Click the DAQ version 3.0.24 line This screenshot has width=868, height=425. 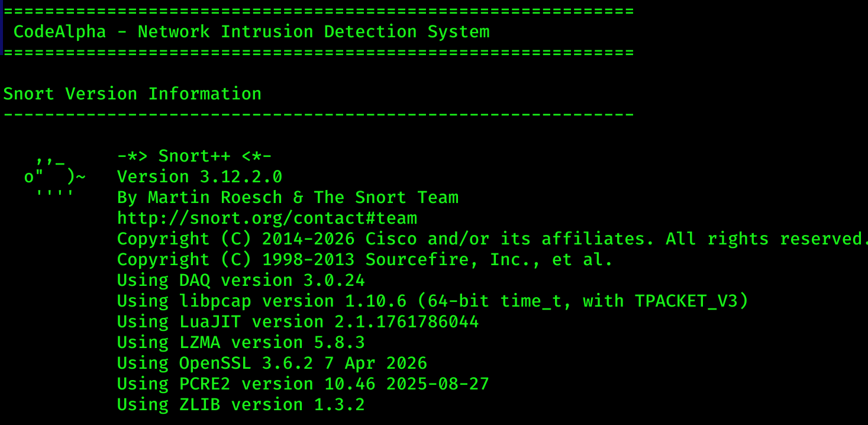241,280
